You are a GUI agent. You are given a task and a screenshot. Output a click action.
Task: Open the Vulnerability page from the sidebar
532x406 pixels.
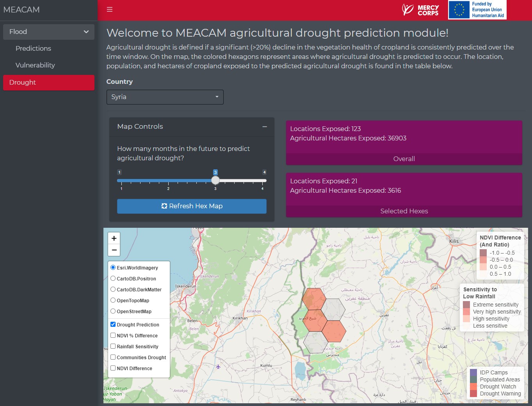(35, 65)
